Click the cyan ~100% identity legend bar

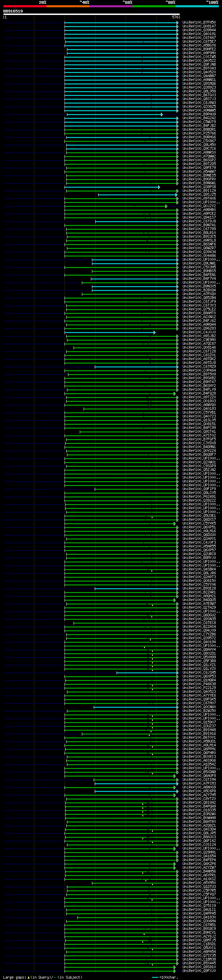point(197,6)
